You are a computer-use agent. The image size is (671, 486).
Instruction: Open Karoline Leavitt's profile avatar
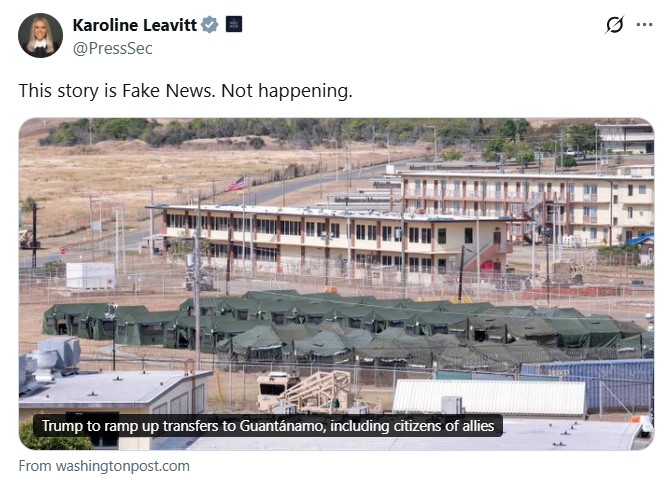click(x=40, y=36)
